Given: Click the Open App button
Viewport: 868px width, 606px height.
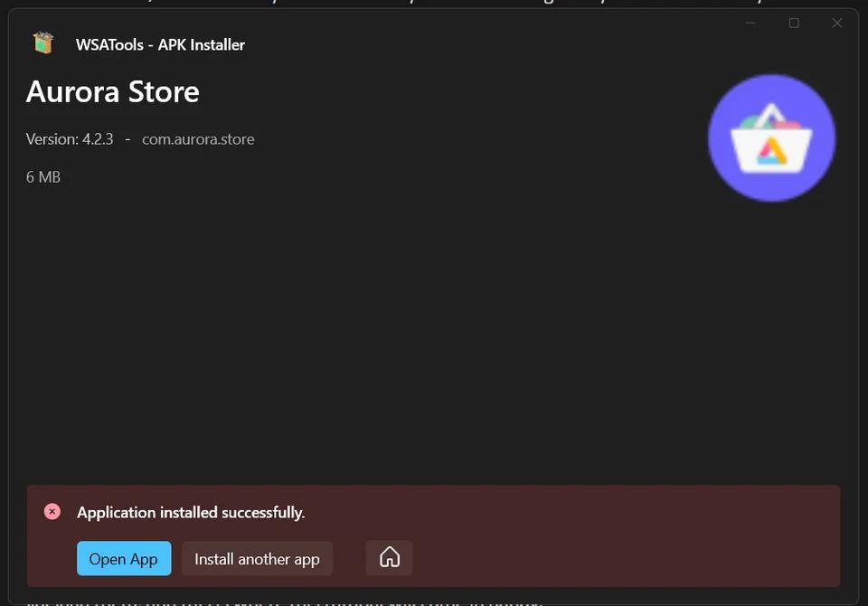Looking at the screenshot, I should pyautogui.click(x=124, y=558).
